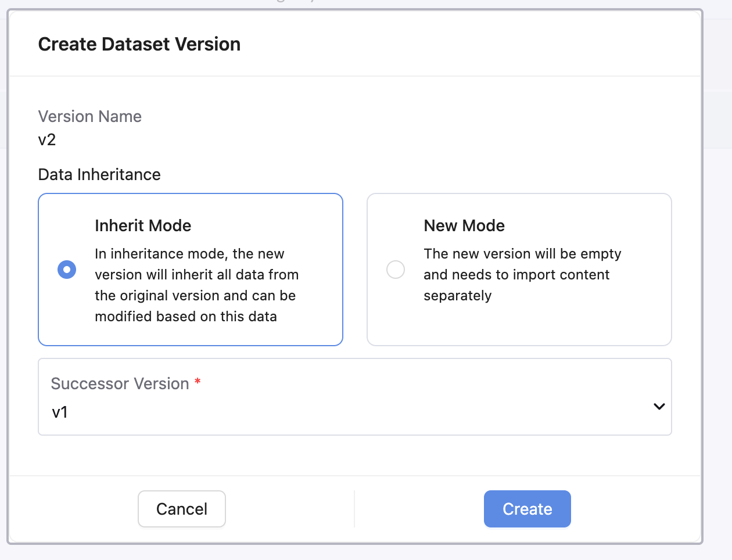Click the Create button

pos(527,509)
